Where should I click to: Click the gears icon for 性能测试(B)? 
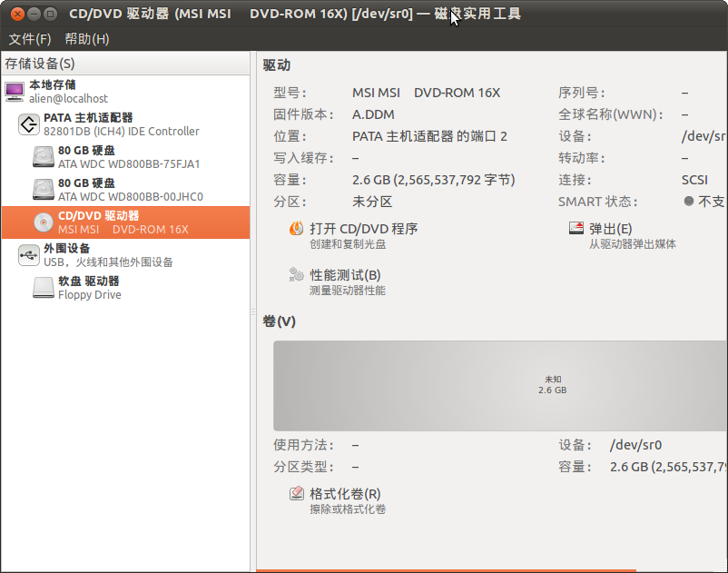pos(296,274)
